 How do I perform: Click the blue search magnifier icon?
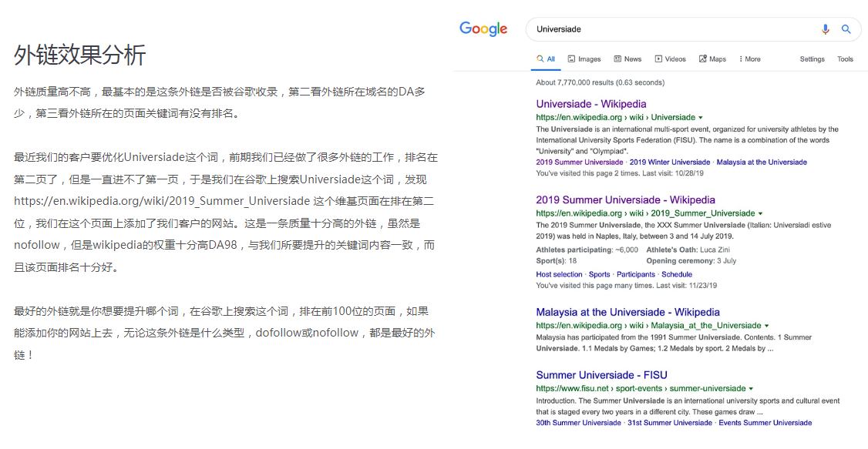tap(846, 29)
